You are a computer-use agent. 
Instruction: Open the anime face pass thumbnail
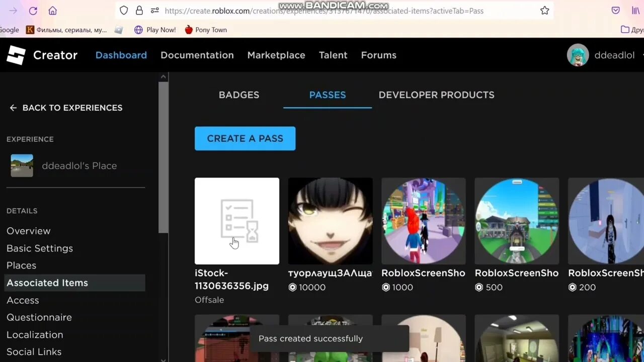point(330,221)
